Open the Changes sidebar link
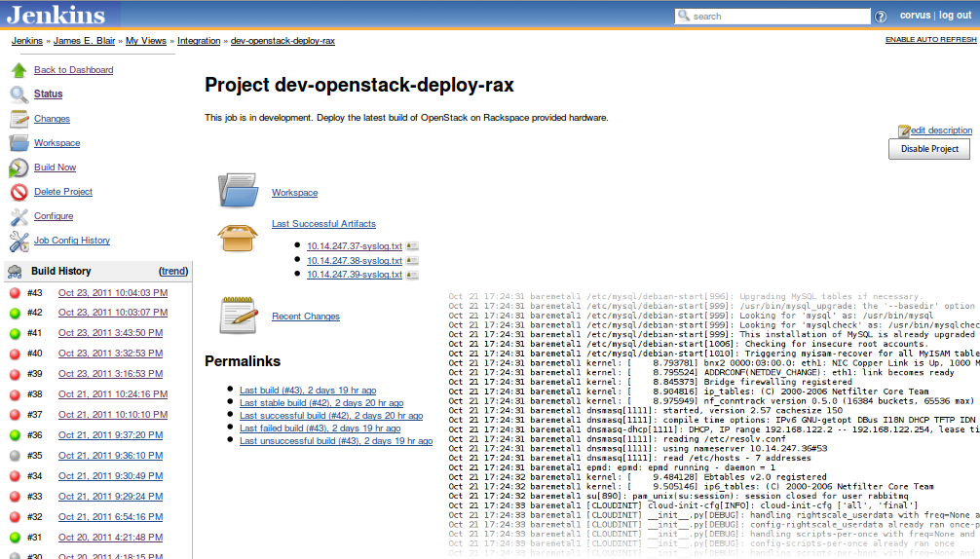This screenshot has height=559, width=980. pos(52,119)
